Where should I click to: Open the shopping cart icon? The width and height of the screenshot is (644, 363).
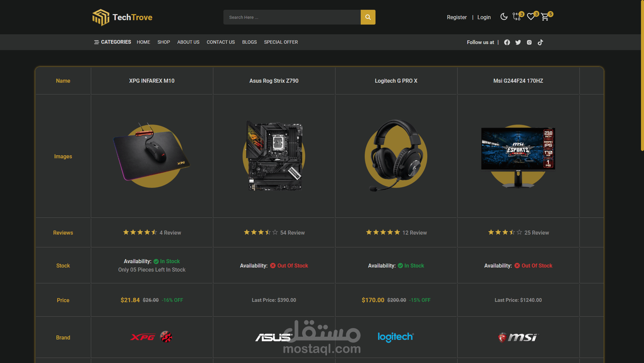pyautogui.click(x=546, y=17)
